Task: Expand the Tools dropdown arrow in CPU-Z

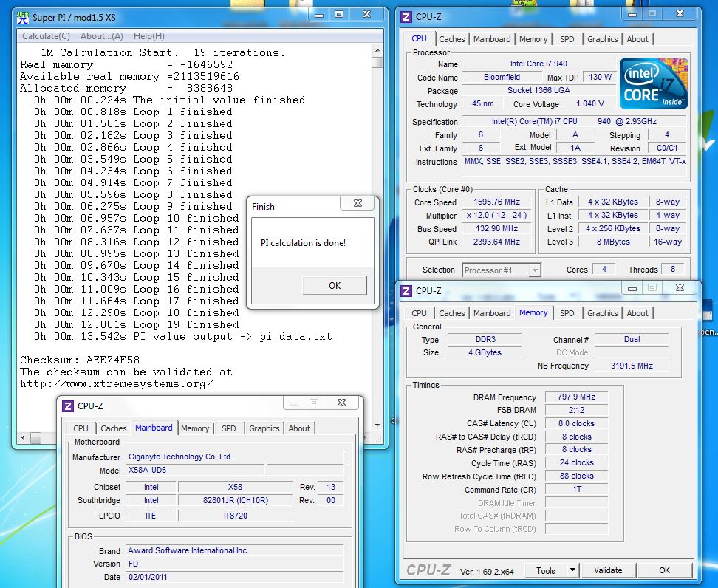Action: pos(572,570)
